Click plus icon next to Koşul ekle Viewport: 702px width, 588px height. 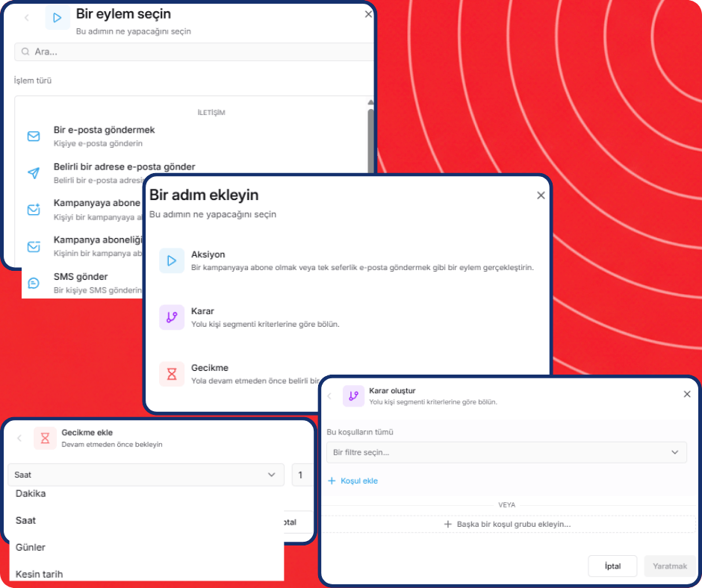click(332, 481)
